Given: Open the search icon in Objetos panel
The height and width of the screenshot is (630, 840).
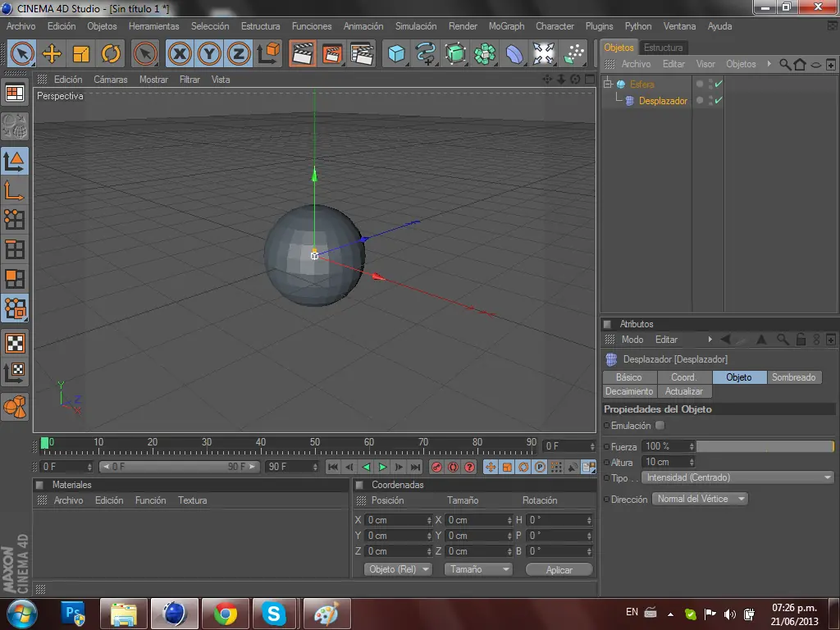Looking at the screenshot, I should (x=785, y=65).
